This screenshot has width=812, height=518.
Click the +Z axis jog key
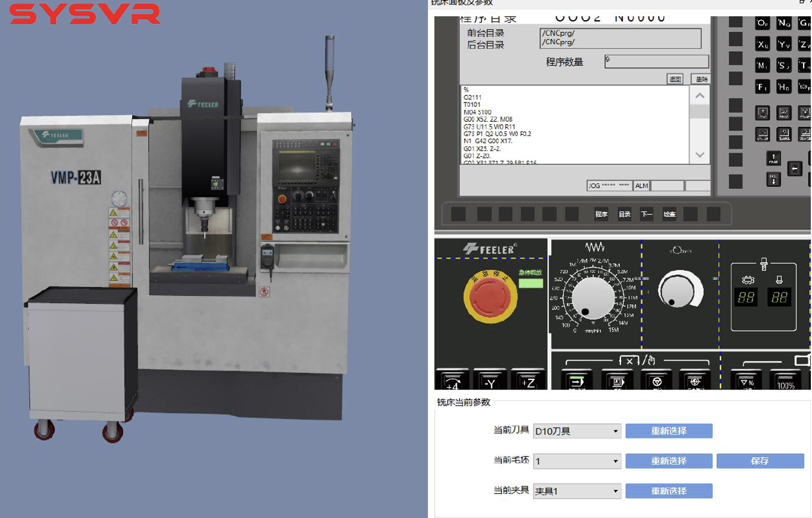[528, 380]
